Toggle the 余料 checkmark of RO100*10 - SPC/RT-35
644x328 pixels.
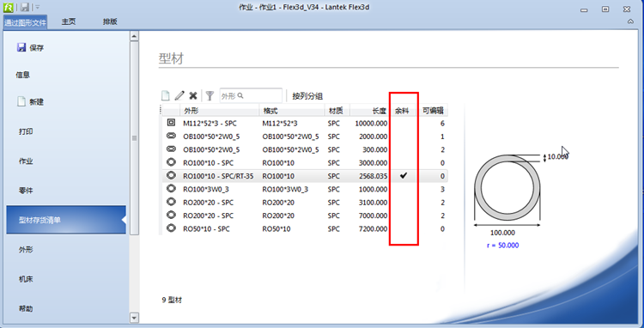point(404,176)
